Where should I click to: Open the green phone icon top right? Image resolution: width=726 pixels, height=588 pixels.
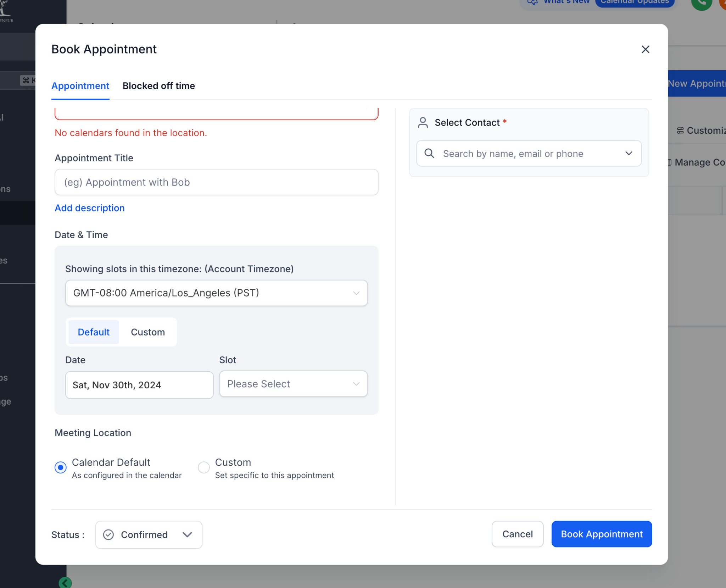701,4
